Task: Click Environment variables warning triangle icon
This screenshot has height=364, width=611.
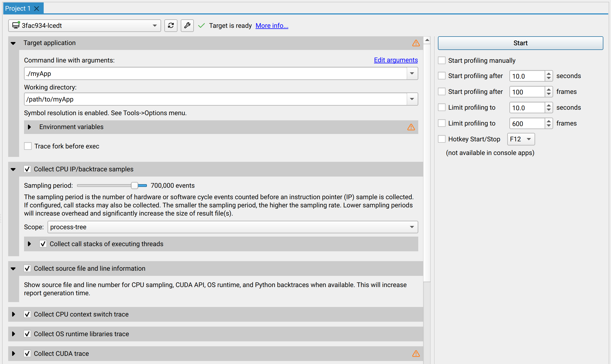Action: pos(411,127)
